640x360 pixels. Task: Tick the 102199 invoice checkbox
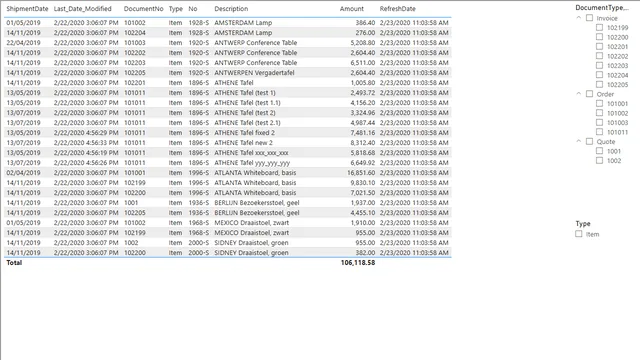pos(599,27)
